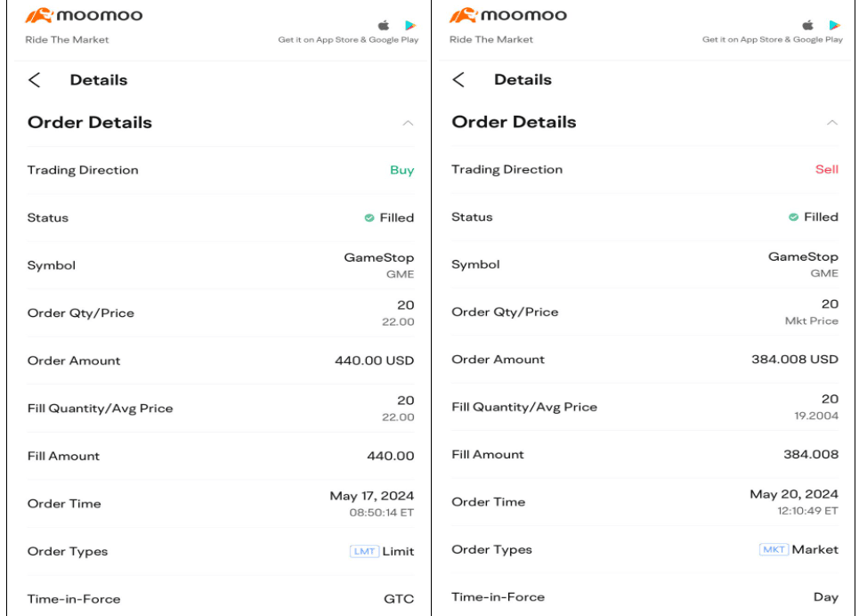Collapse Order Details in the Sell order panel
The height and width of the screenshot is (616, 859).
831,122
